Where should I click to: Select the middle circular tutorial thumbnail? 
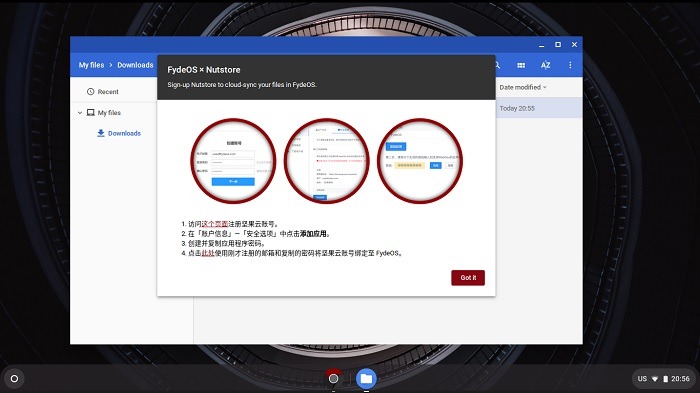[x=327, y=161]
